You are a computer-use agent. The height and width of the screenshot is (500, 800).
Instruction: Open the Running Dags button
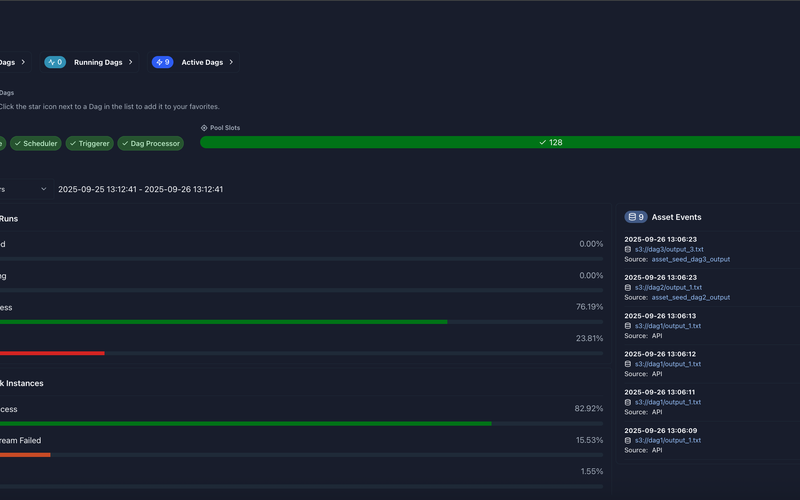[89, 62]
